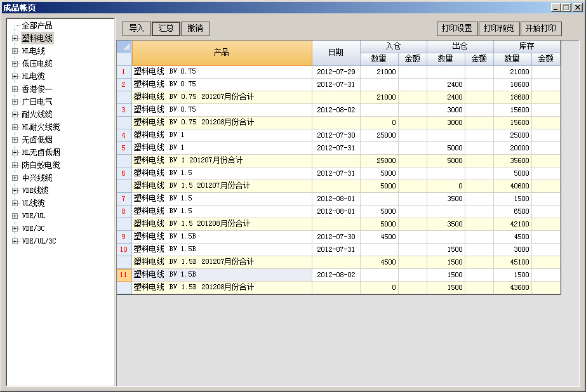
Task: Click the 产品 column header
Action: coord(222,53)
